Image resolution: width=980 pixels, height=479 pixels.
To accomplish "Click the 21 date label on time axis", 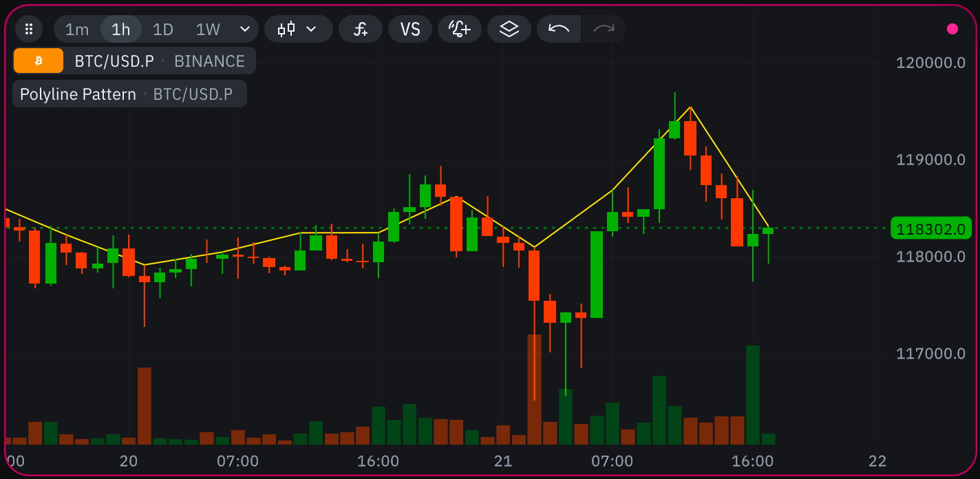I will [503, 460].
